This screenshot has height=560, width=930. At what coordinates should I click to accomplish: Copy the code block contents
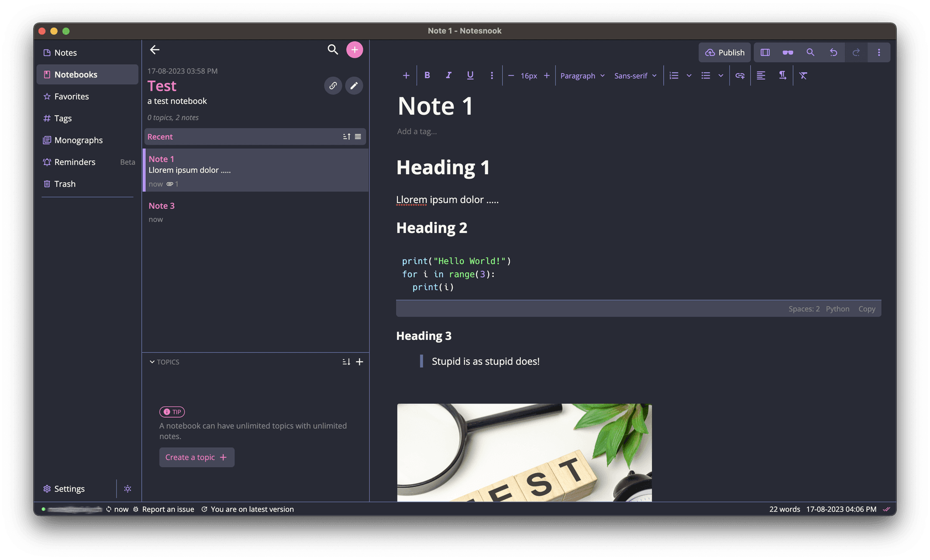867,309
